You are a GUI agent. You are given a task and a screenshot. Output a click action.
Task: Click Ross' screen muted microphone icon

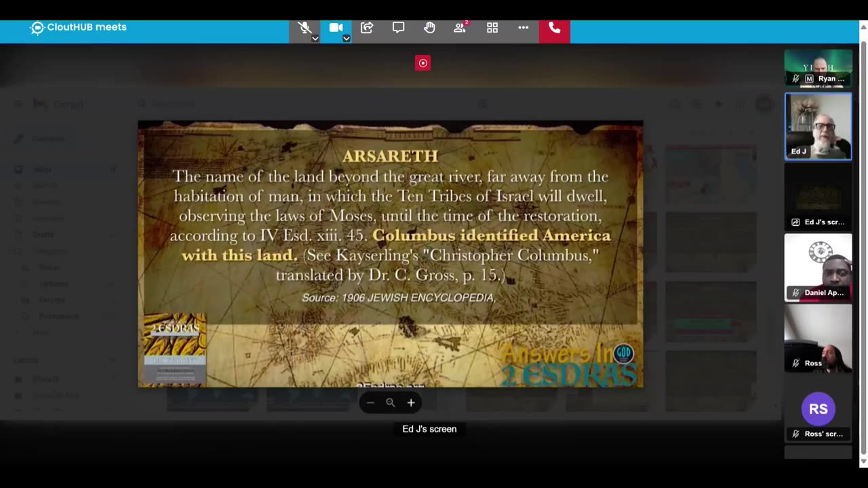click(796, 434)
